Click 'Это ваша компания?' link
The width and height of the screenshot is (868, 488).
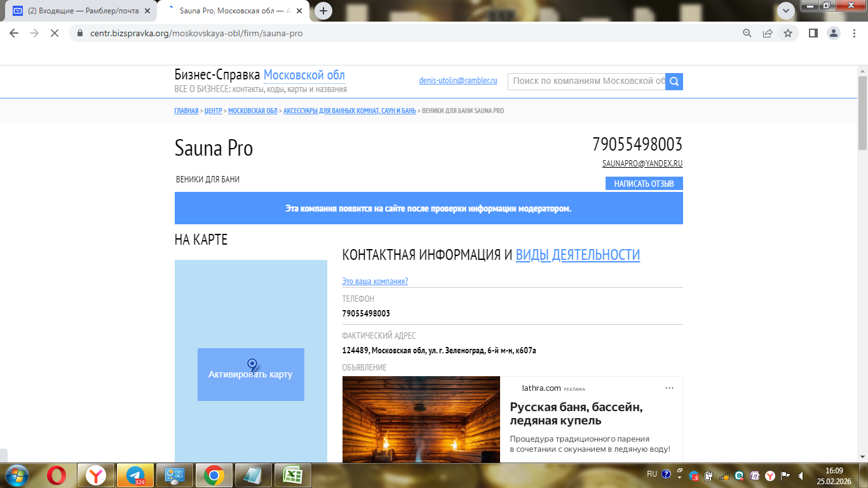coord(375,281)
